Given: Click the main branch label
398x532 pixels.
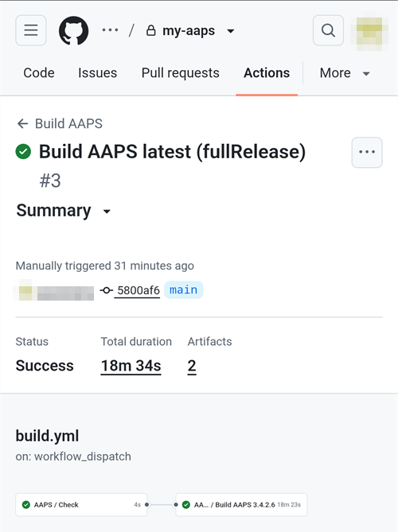Looking at the screenshot, I should pyautogui.click(x=183, y=289).
